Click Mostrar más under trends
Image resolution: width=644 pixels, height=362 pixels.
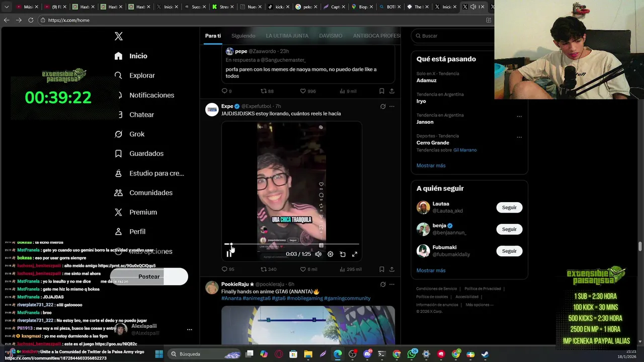[431, 165]
